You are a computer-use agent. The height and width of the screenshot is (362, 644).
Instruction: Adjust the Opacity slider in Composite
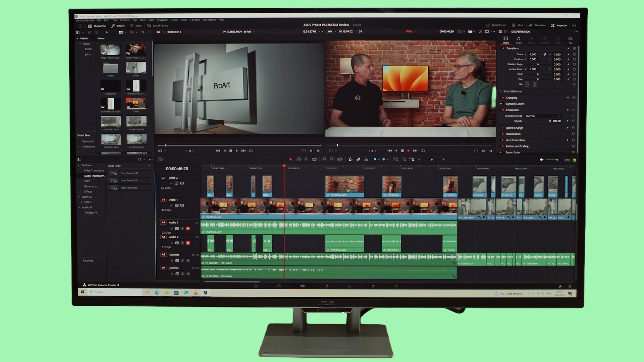tap(537, 121)
